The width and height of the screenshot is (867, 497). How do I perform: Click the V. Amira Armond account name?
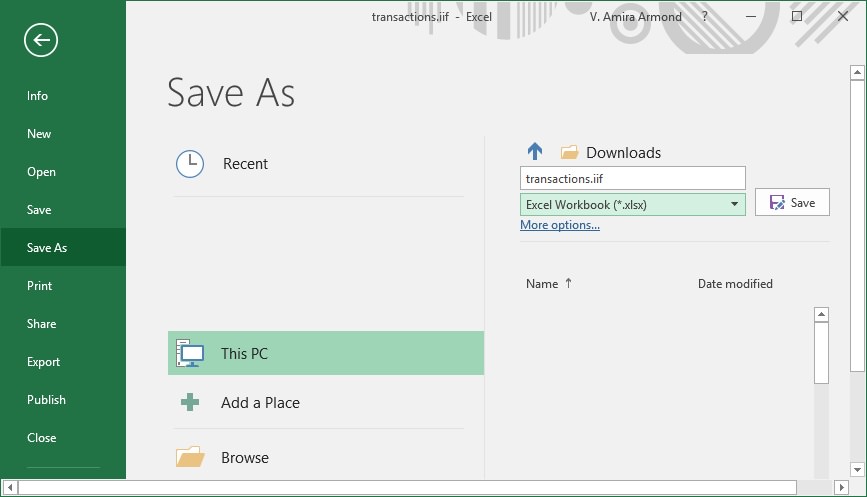click(635, 17)
